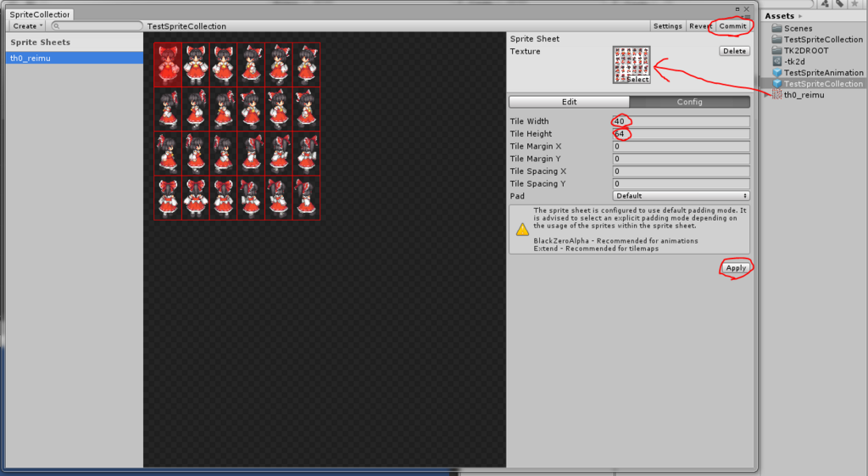Select the TK2DROOT folder icon in Assets
This screenshot has width=868, height=476.
[x=777, y=50]
